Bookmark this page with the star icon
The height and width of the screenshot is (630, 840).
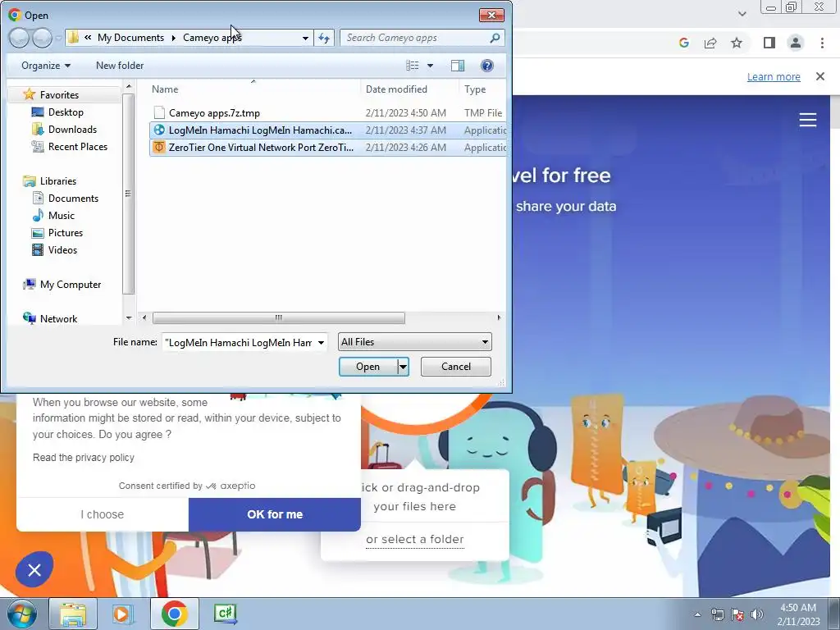(737, 43)
